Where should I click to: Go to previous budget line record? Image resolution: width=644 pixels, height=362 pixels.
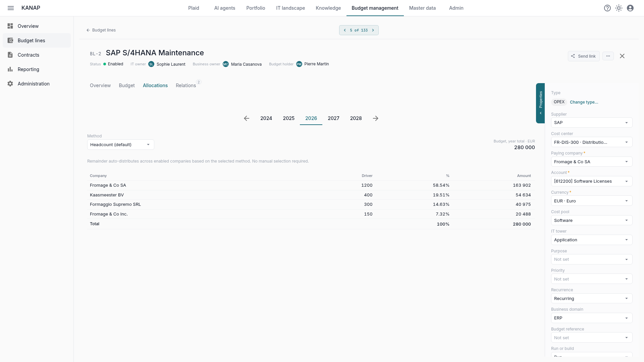[345, 30]
